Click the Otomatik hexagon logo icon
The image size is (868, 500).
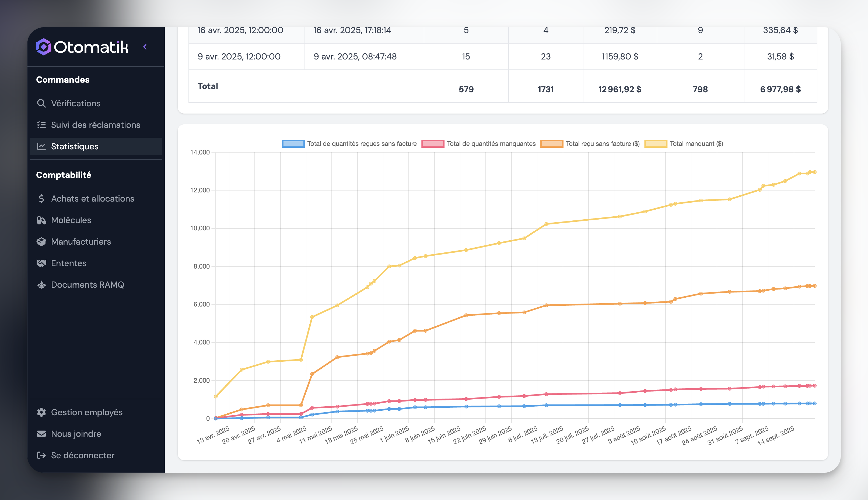pyautogui.click(x=44, y=47)
